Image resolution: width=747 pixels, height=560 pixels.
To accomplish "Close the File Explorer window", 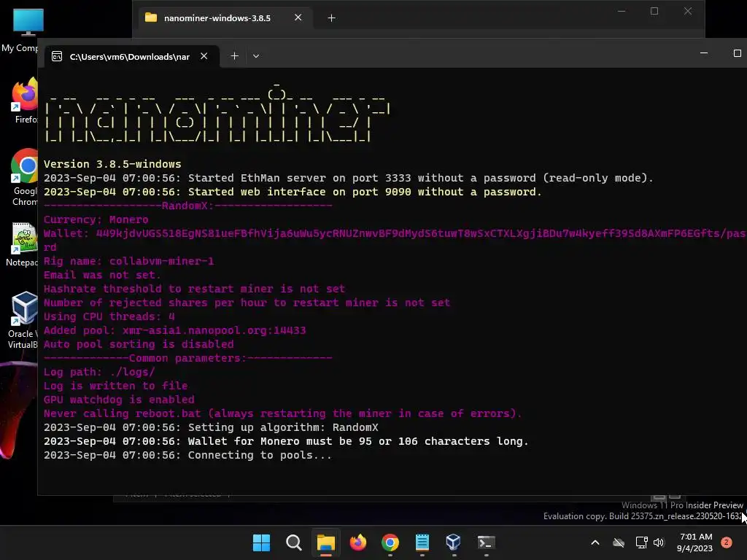I will [x=687, y=11].
